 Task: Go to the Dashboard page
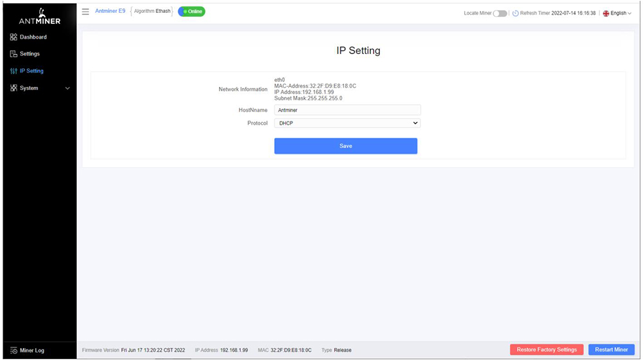click(x=33, y=37)
